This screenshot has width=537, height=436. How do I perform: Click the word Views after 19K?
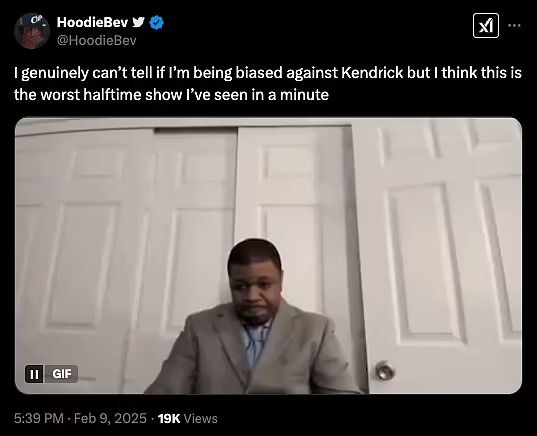coord(201,419)
